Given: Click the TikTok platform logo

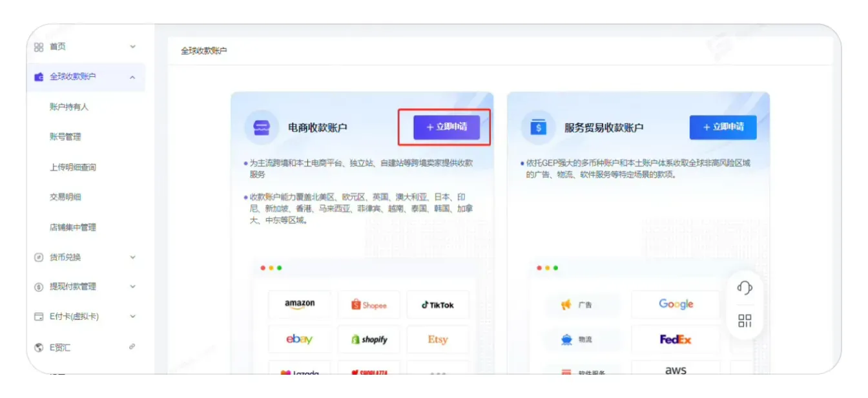Looking at the screenshot, I should coord(438,305).
